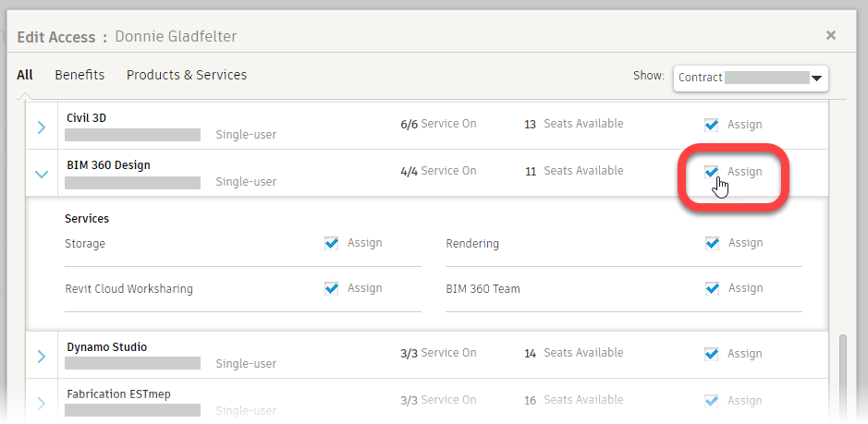Close the Edit Access dialog
The image size is (868, 424).
830,35
